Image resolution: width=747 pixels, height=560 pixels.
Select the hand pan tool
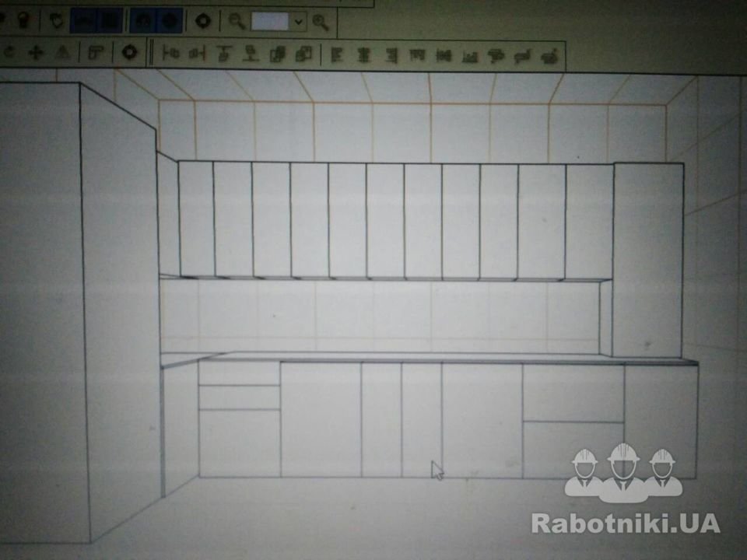57,21
